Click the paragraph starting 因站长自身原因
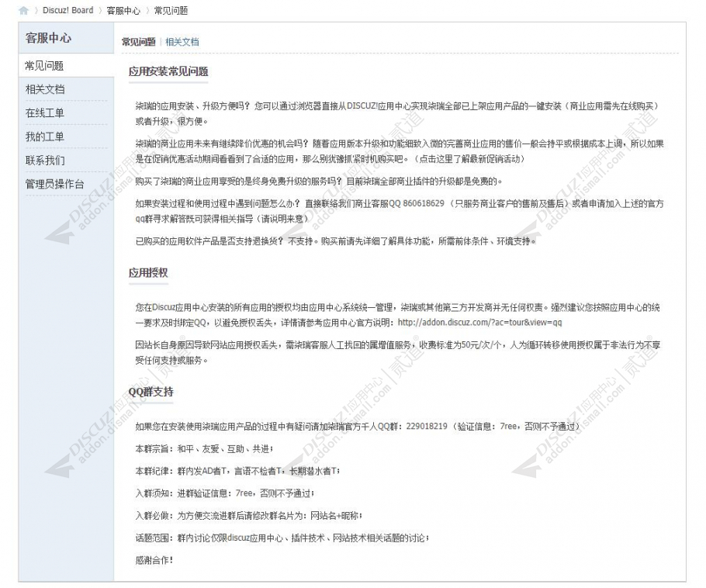 point(397,352)
